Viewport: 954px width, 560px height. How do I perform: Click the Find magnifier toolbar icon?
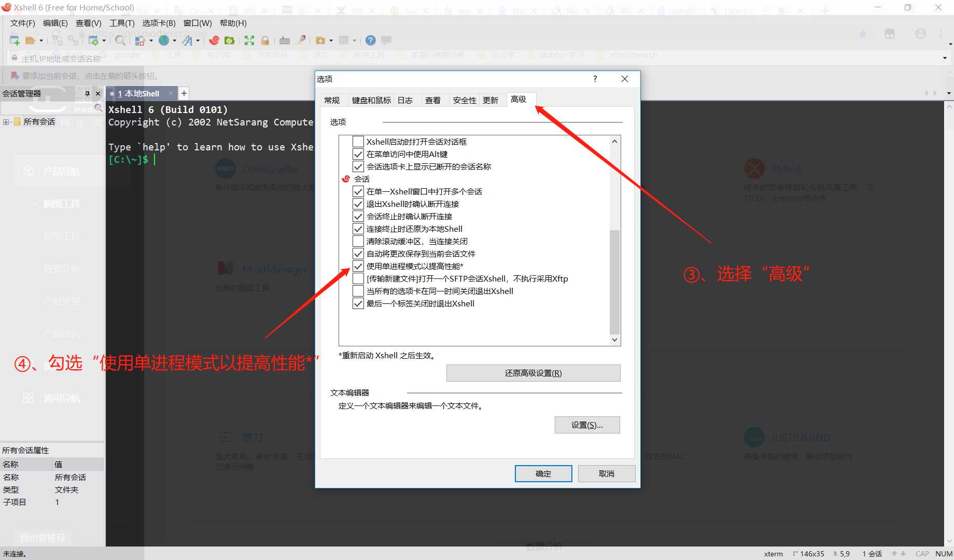tap(120, 40)
